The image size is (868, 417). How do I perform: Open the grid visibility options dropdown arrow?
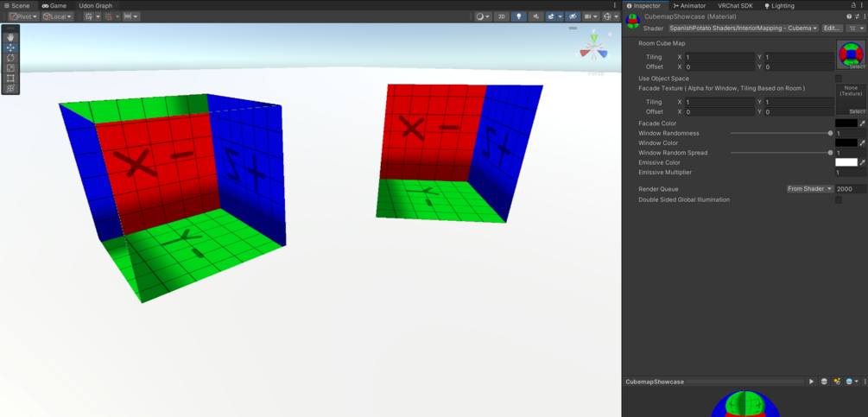[98, 16]
